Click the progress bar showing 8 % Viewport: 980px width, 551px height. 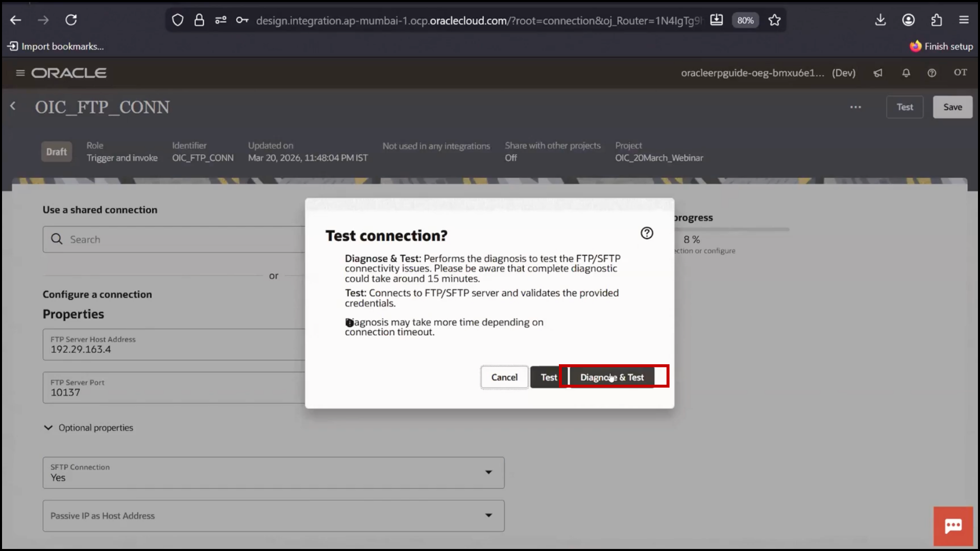(x=731, y=230)
